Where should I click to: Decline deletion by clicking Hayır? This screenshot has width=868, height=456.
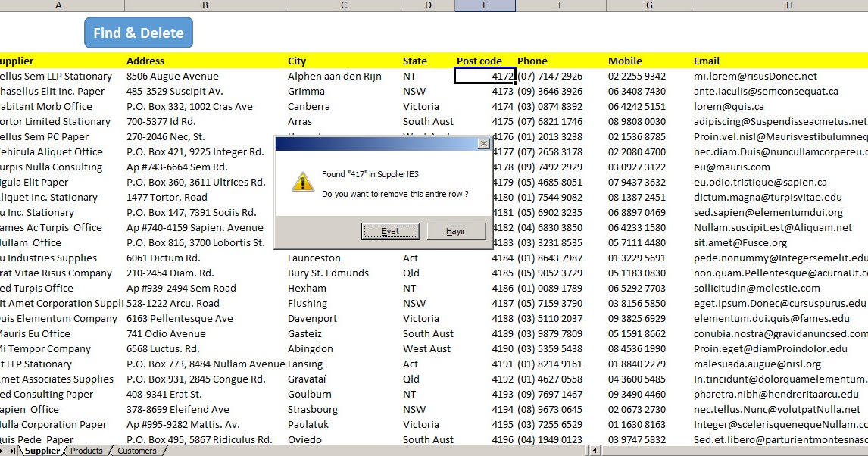pos(456,231)
